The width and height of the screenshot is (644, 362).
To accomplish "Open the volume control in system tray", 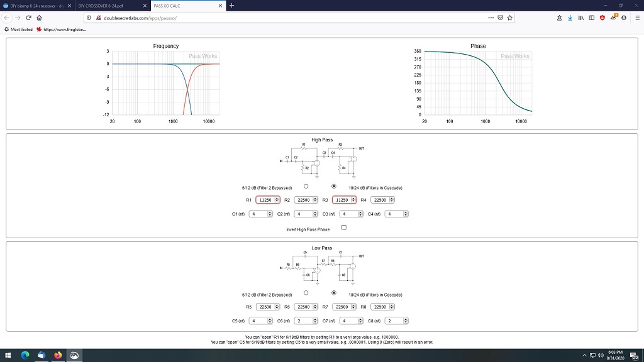I will 601,356.
